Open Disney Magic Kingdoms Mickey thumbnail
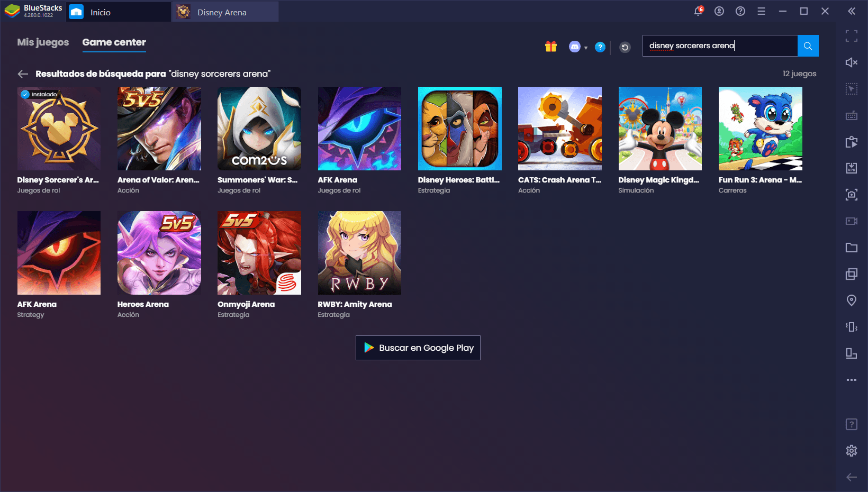This screenshot has width=868, height=492. click(x=660, y=129)
